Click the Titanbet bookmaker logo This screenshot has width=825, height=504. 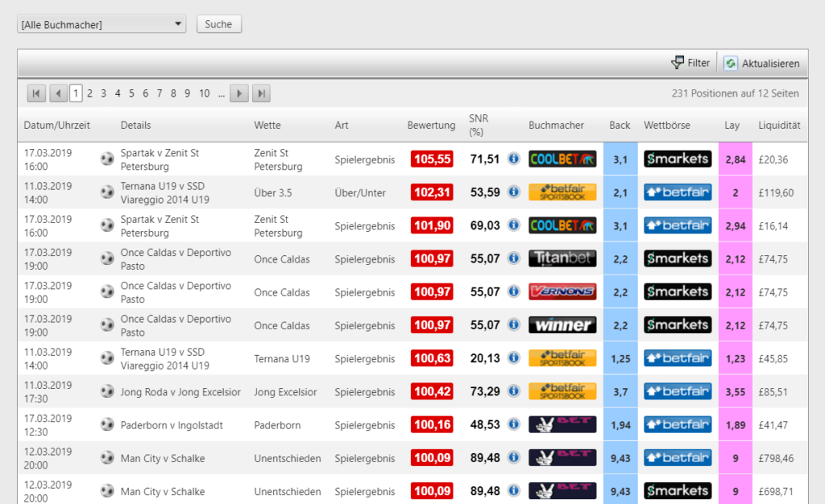(x=562, y=258)
